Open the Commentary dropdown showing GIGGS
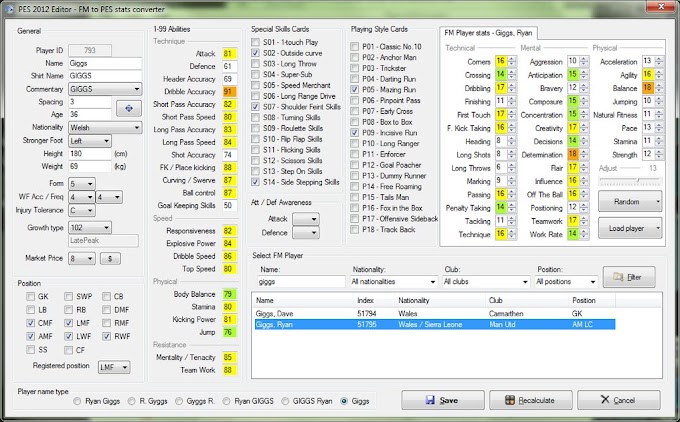The height and width of the screenshot is (422, 680). point(105,89)
